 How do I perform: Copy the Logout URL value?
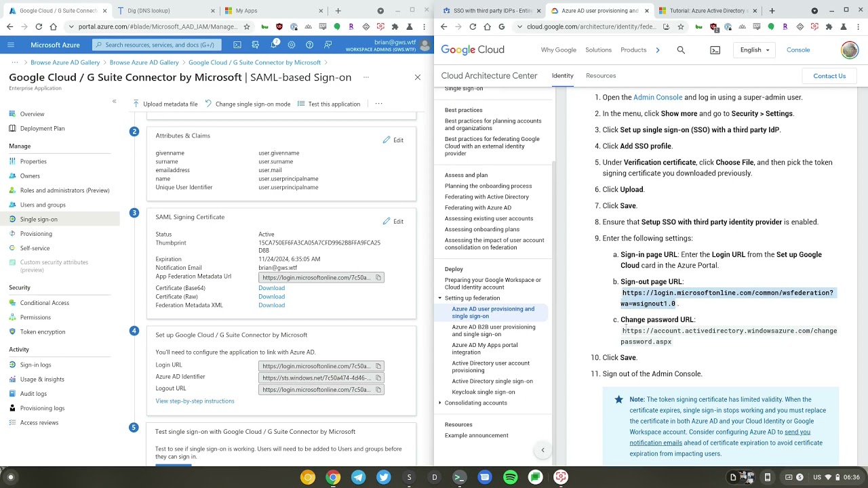(x=378, y=390)
